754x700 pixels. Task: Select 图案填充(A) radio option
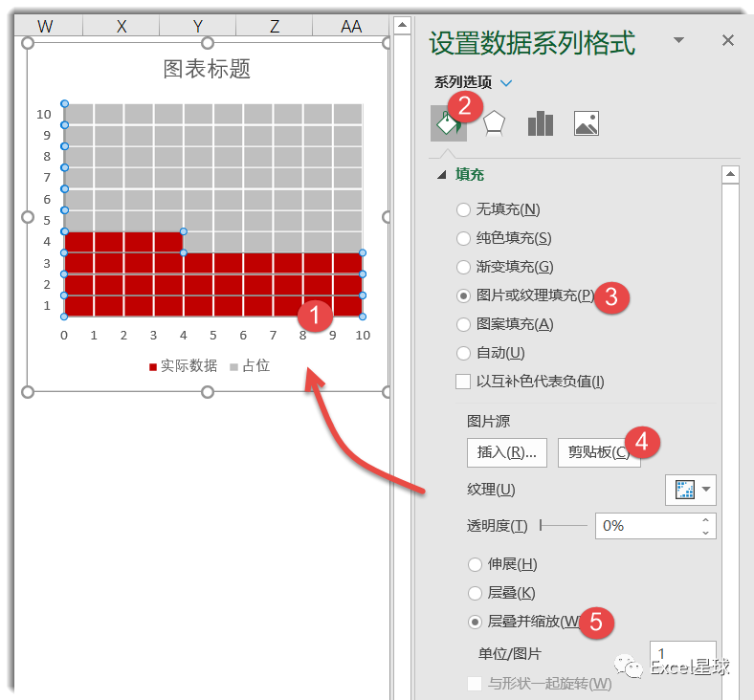tap(463, 324)
